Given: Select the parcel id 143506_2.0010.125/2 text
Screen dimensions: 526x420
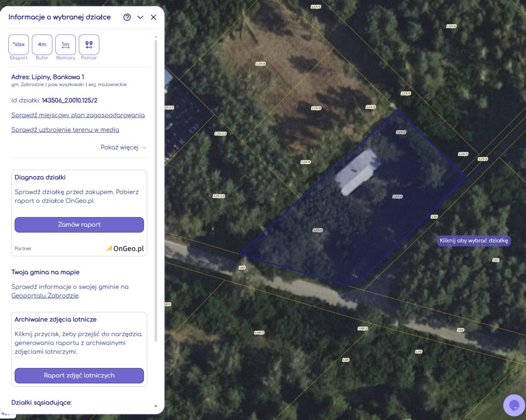Looking at the screenshot, I should click(70, 100).
